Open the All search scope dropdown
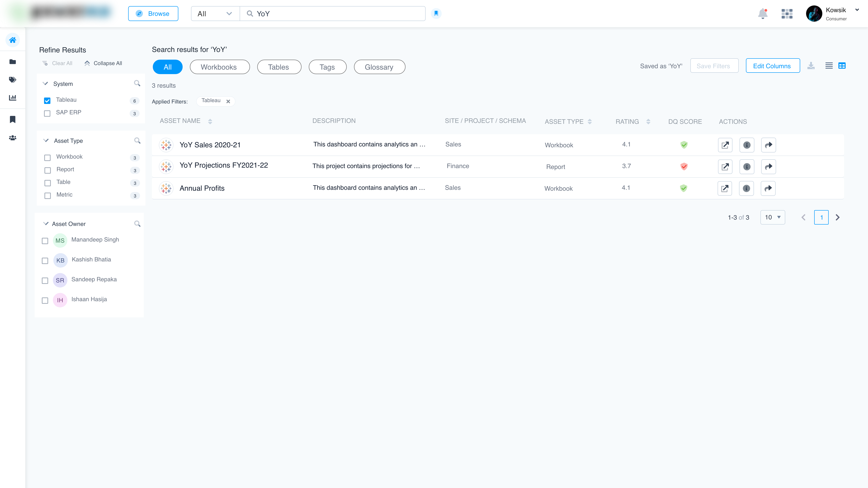This screenshot has width=868, height=488. point(215,14)
